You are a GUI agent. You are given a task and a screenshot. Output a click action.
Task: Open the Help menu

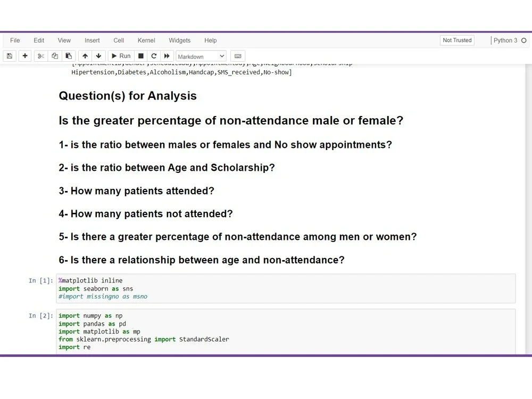[210, 40]
